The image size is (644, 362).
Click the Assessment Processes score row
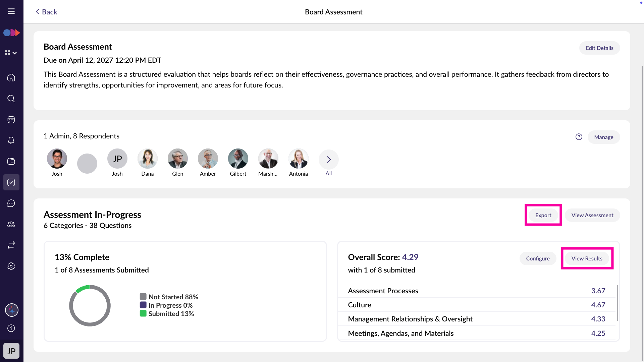coord(477,291)
